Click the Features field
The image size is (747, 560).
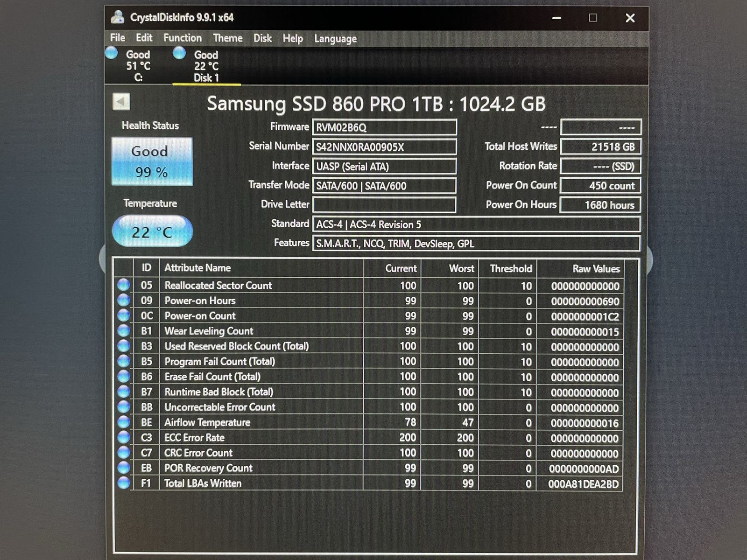(476, 243)
